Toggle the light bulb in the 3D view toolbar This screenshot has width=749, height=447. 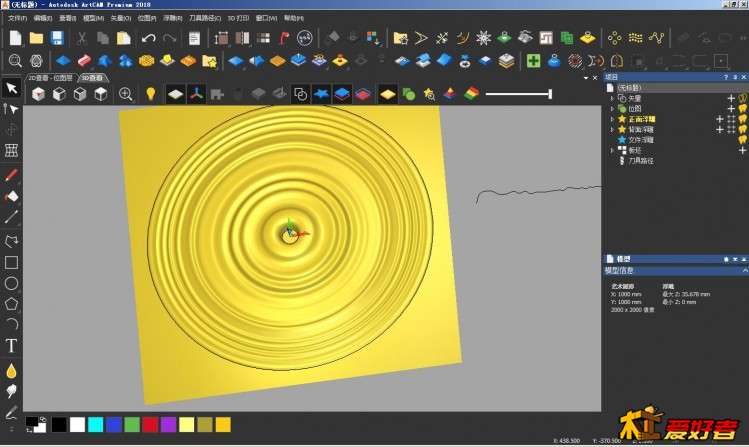[x=151, y=94]
